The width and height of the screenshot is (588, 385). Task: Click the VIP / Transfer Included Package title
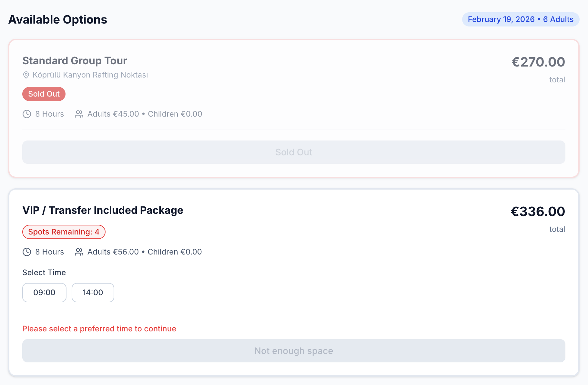click(x=103, y=210)
